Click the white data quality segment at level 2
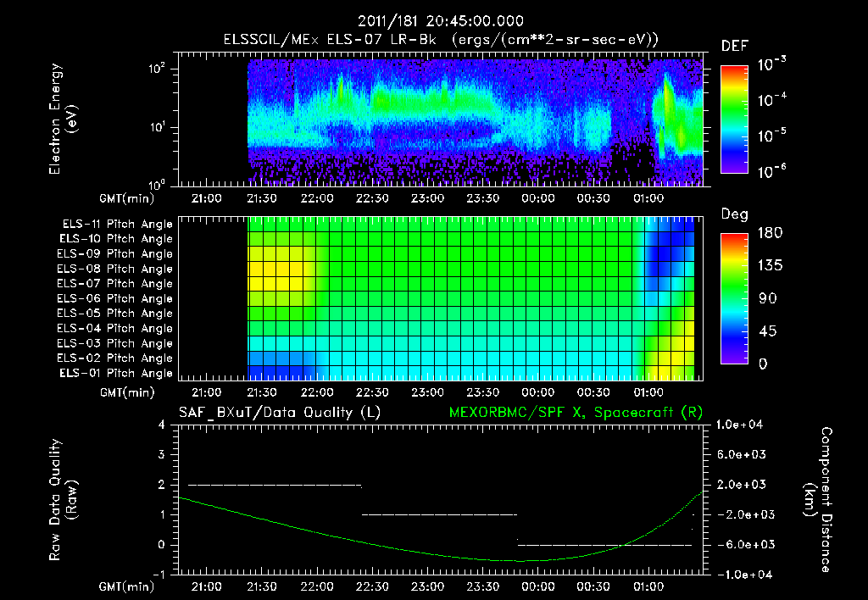Viewport: 868px width, 600px height. [x=275, y=485]
